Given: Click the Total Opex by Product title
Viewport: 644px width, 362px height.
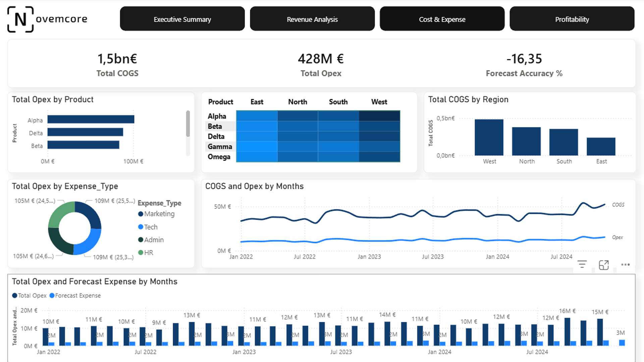Looking at the screenshot, I should 53,100.
